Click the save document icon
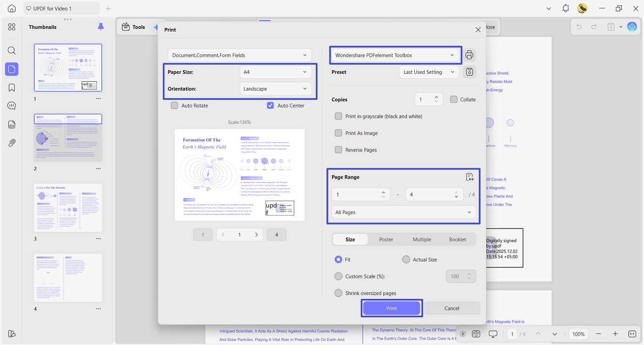The width and height of the screenshot is (644, 345). (611, 27)
